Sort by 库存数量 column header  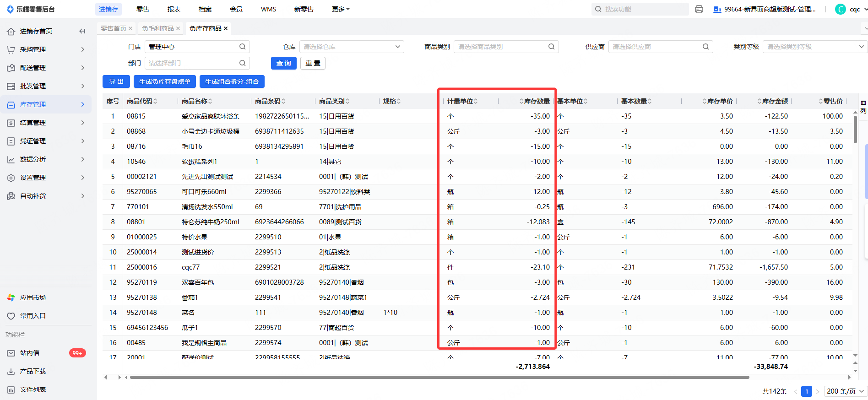point(536,101)
